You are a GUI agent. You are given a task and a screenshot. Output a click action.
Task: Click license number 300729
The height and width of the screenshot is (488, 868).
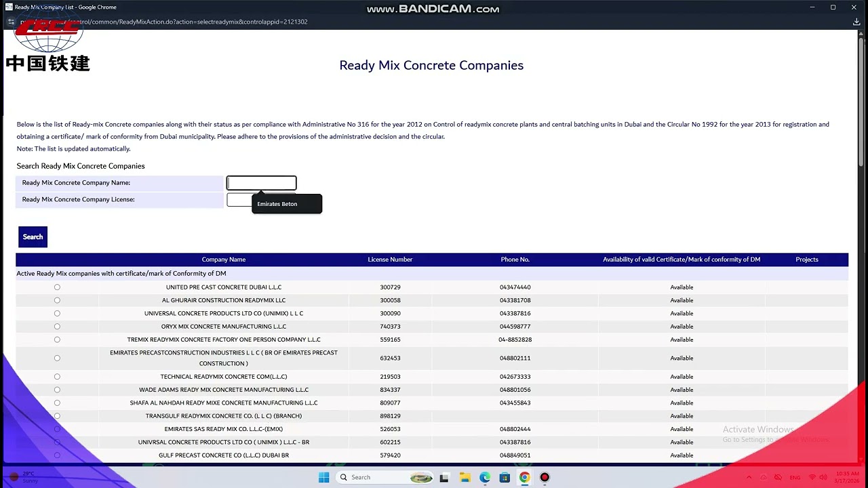point(390,287)
